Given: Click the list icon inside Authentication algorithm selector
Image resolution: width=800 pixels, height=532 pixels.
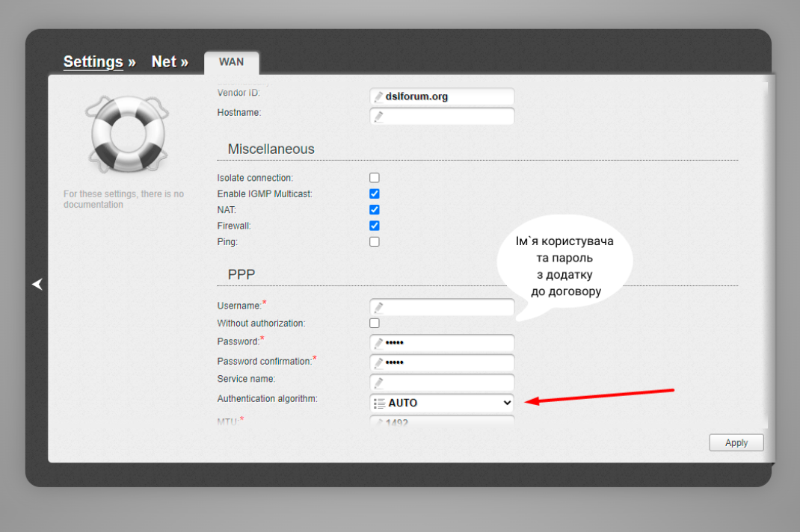Looking at the screenshot, I should coord(380,402).
